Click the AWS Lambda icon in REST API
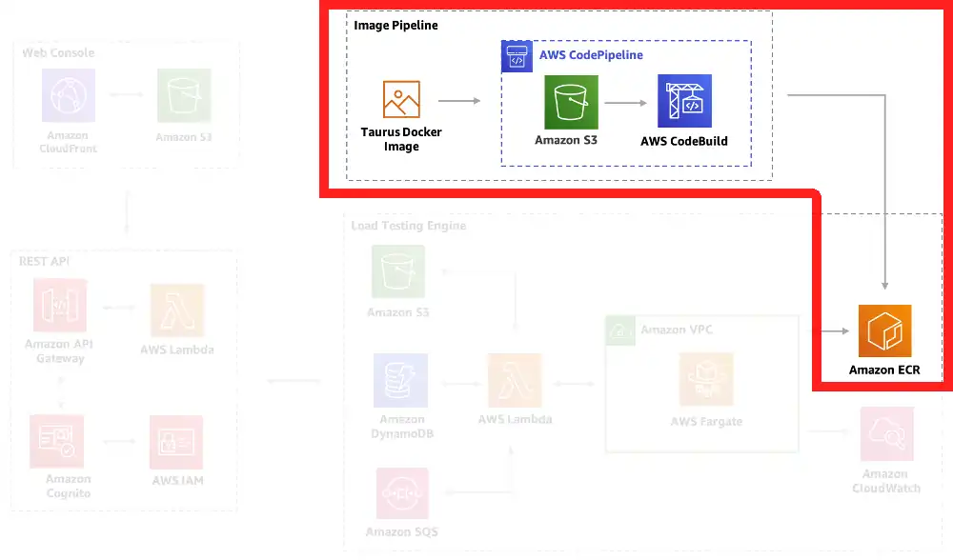Image resolution: width=953 pixels, height=560 pixels. tap(177, 310)
